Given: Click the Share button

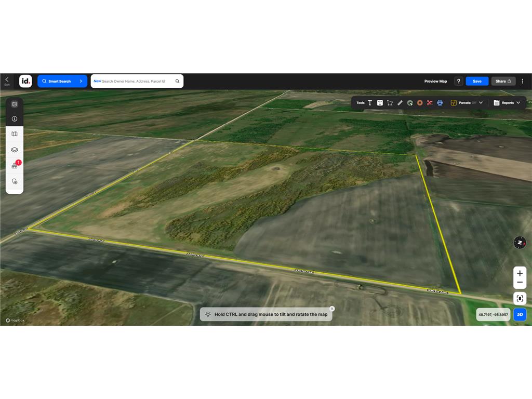Looking at the screenshot, I should (x=503, y=81).
